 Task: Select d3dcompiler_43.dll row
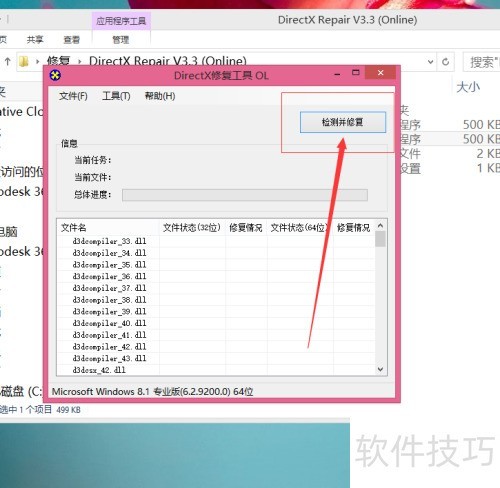click(216, 358)
